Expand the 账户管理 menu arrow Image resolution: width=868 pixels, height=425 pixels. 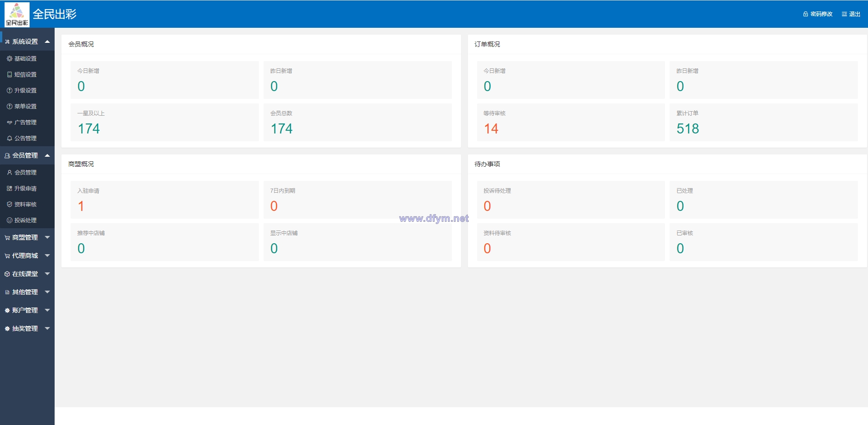pos(47,310)
